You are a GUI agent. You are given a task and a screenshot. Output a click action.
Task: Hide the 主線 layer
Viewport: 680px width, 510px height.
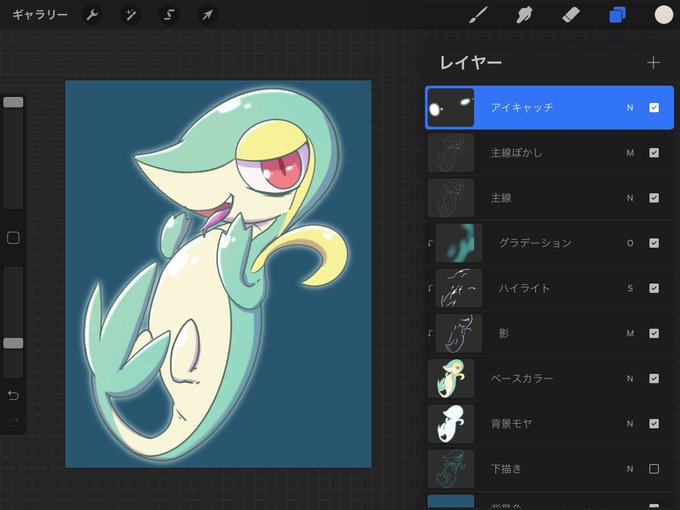pyautogui.click(x=654, y=198)
